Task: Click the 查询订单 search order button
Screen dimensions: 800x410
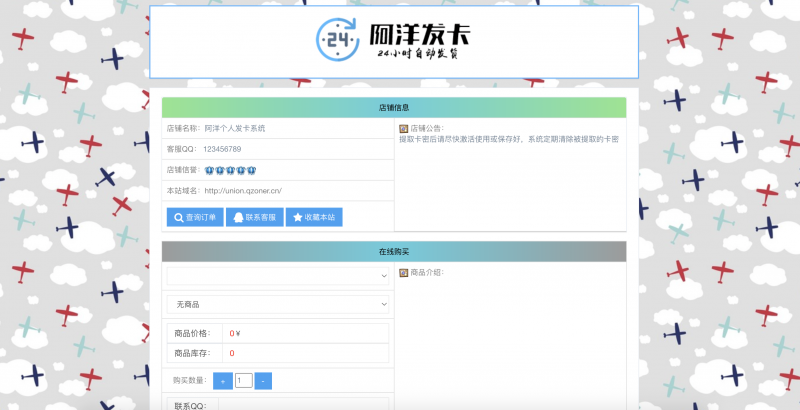Action: point(193,217)
